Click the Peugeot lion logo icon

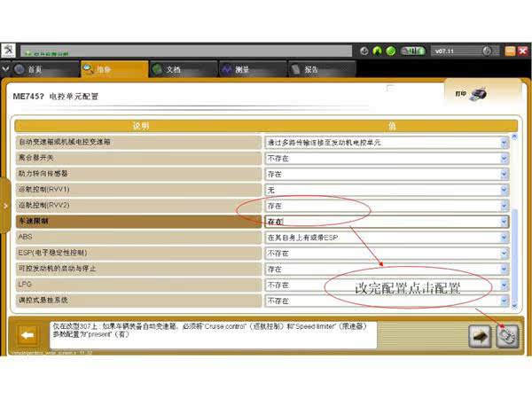[x=8, y=51]
